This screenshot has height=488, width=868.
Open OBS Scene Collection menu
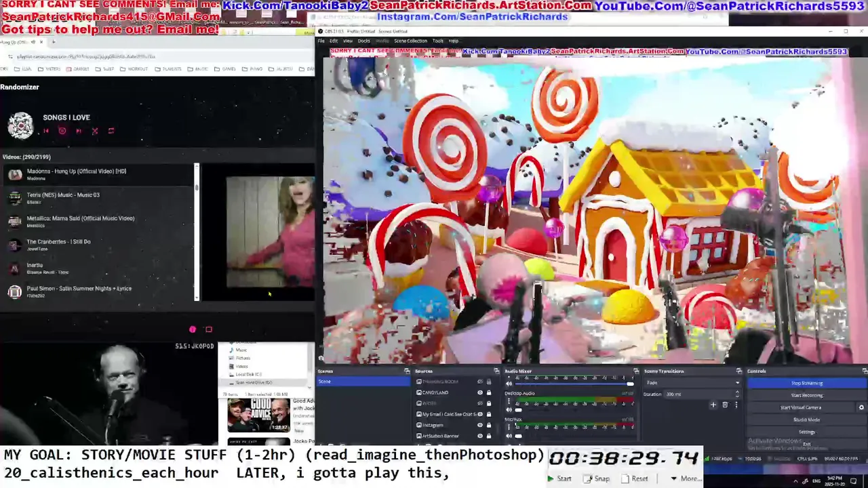[410, 41]
